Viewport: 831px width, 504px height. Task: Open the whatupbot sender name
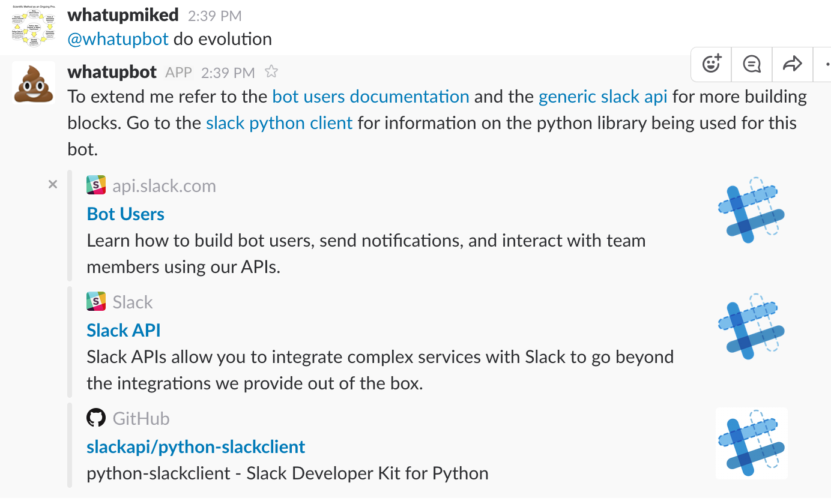pyautogui.click(x=112, y=72)
